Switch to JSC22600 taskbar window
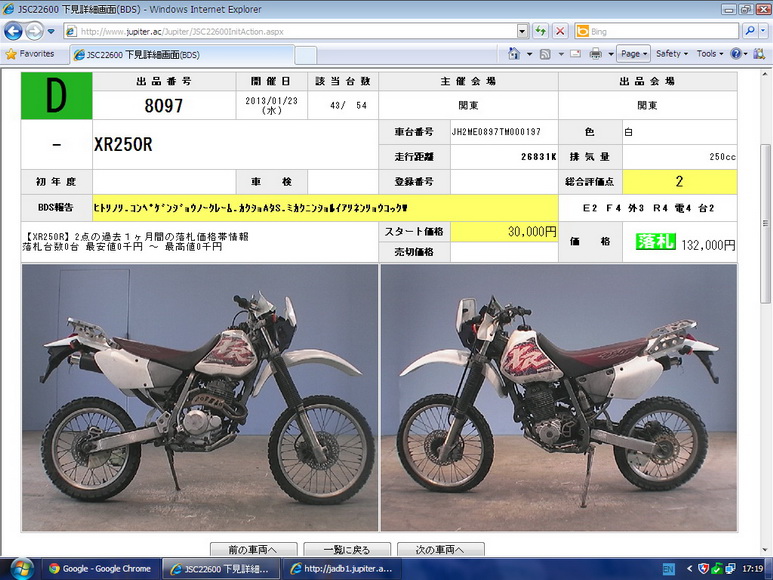773x580 pixels. (221, 569)
